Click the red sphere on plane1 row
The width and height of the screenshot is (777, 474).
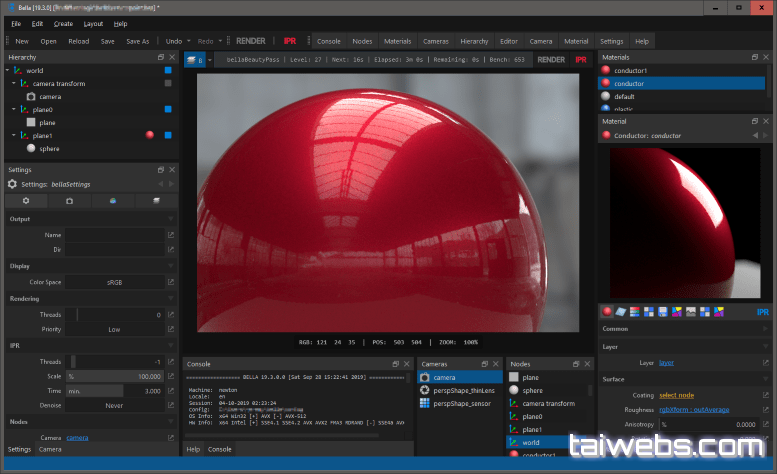click(x=149, y=134)
